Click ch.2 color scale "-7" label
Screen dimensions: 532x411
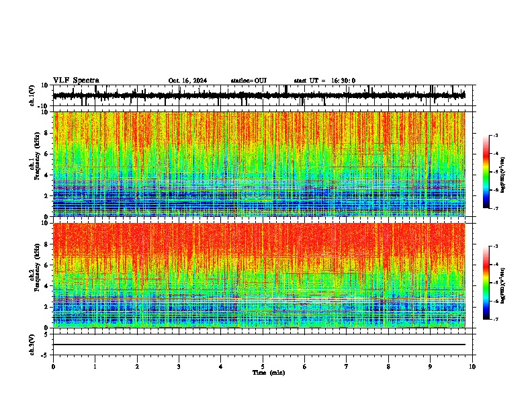click(x=496, y=319)
